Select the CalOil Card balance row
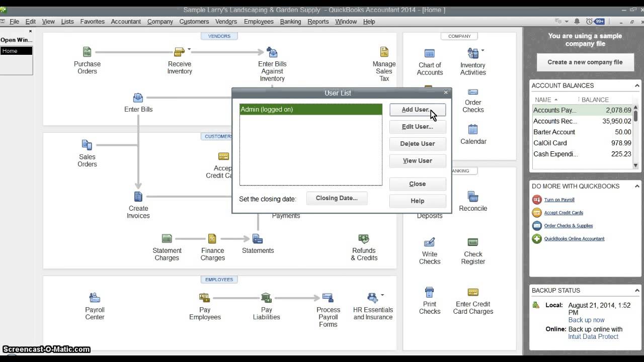 pyautogui.click(x=582, y=143)
